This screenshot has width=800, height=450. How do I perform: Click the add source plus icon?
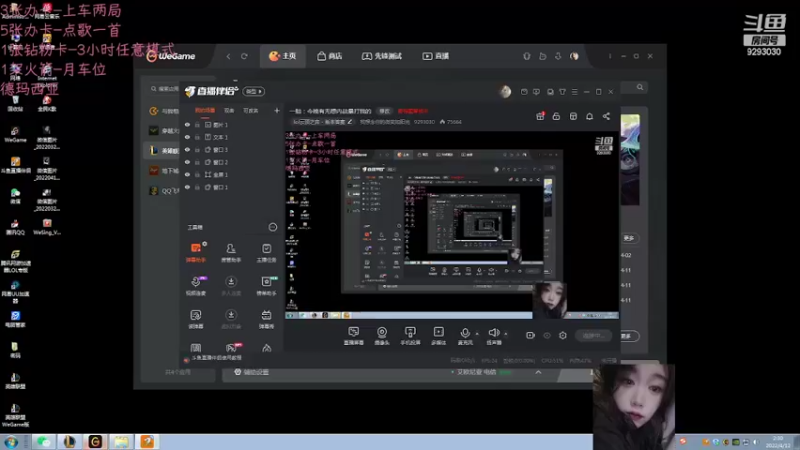pos(277,110)
